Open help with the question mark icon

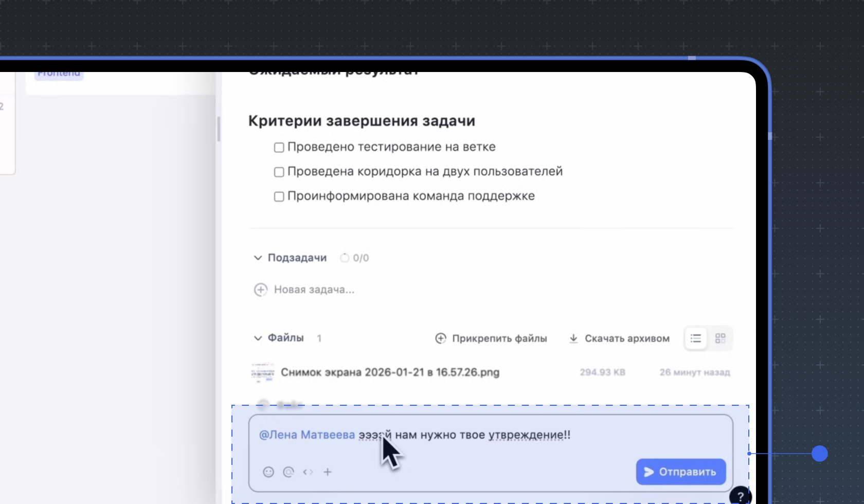pyautogui.click(x=740, y=496)
